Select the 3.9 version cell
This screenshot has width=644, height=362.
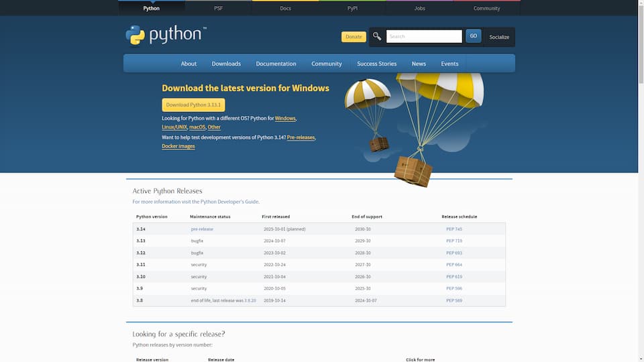click(x=140, y=288)
